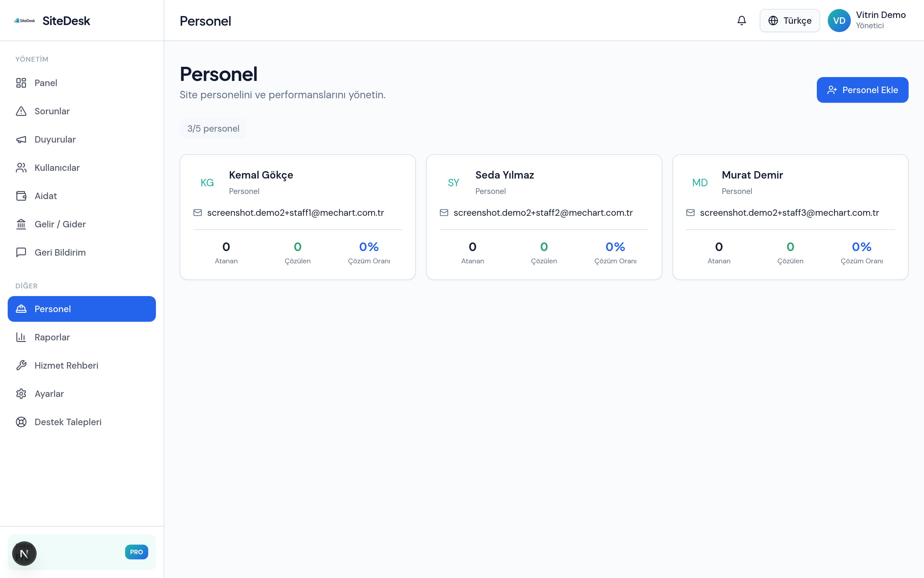Viewport: 924px width, 578px height.
Task: Click screenshot.demo2+staff2@mechart.com.tr email
Action: click(x=543, y=213)
